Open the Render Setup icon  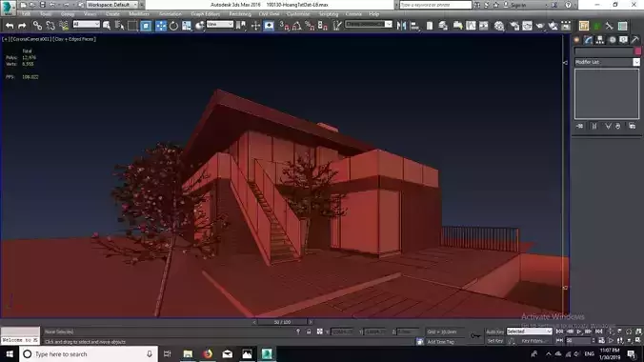click(x=514, y=26)
